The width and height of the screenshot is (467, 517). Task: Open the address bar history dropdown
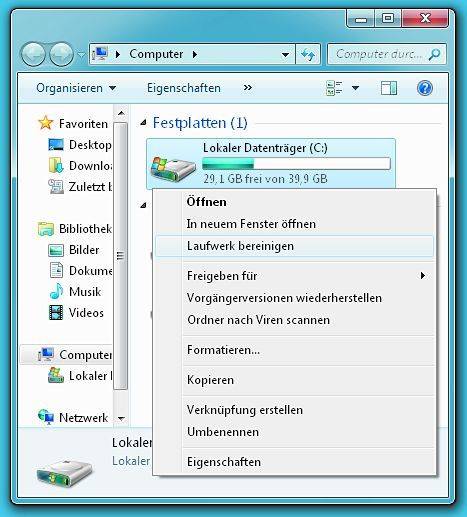[285, 54]
